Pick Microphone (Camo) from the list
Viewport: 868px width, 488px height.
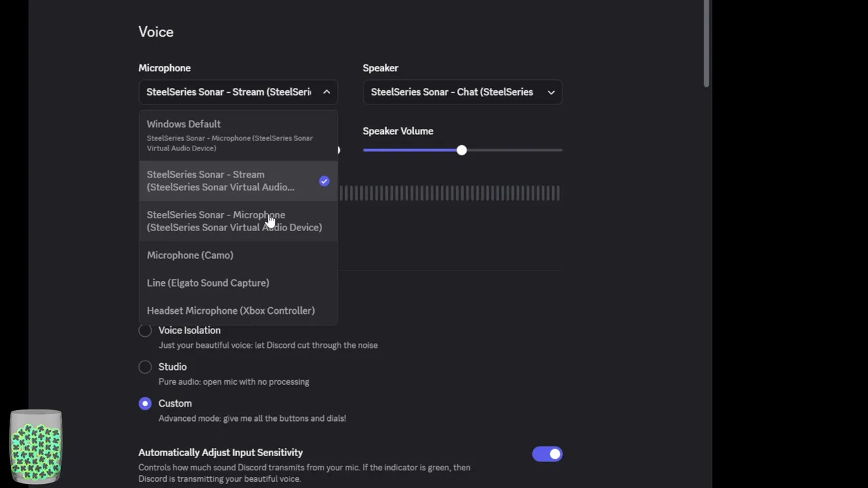click(x=190, y=256)
